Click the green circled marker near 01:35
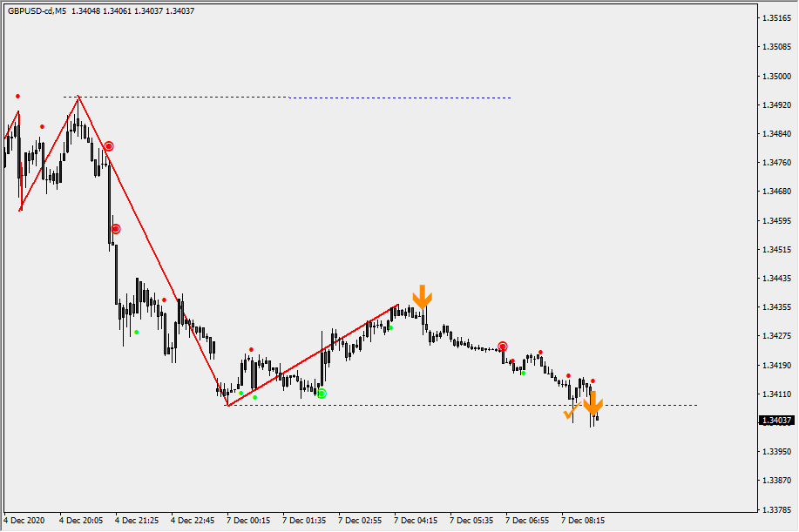The width and height of the screenshot is (799, 532). (x=322, y=394)
